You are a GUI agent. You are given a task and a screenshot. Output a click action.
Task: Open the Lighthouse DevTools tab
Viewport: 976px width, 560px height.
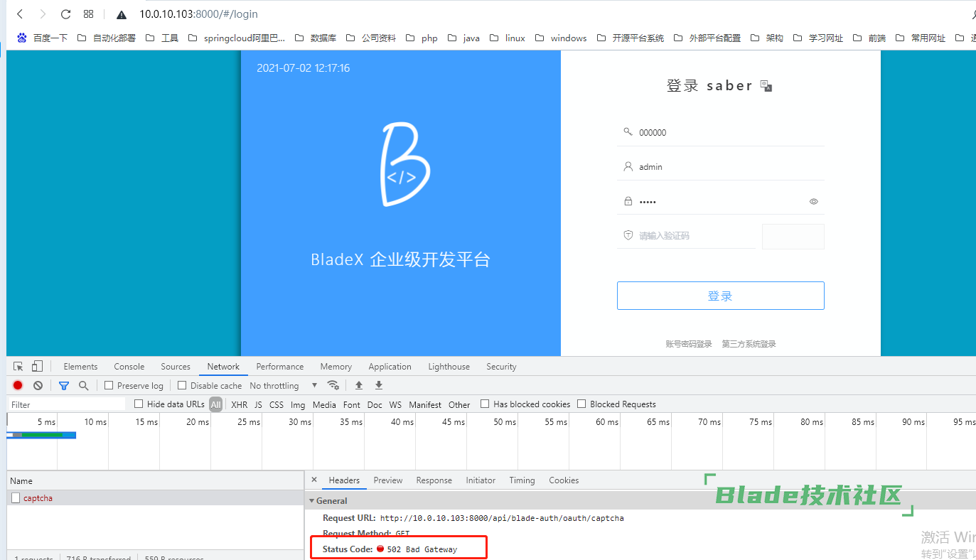point(449,367)
